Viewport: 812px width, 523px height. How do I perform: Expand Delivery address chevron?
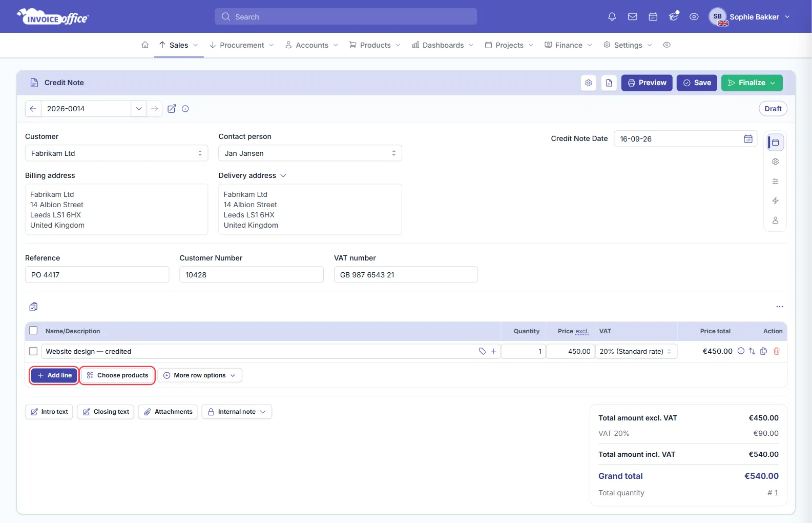point(283,175)
